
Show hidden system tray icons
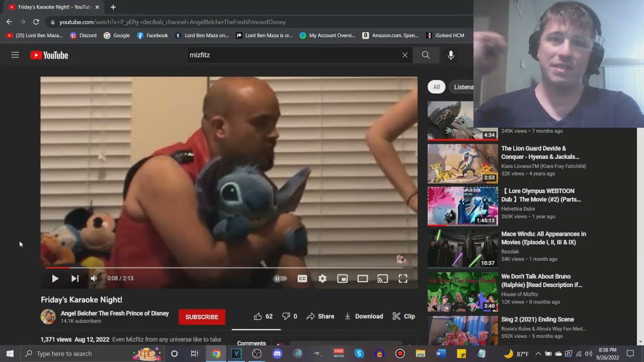coord(538,353)
